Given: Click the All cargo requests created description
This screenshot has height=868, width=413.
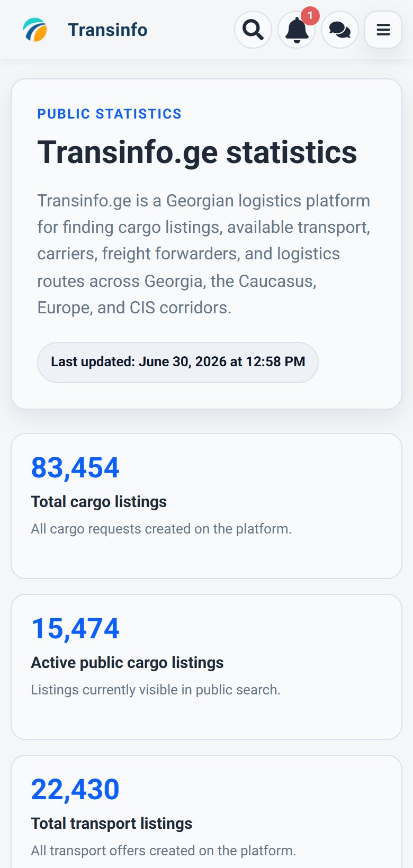Looking at the screenshot, I should pyautogui.click(x=161, y=529).
